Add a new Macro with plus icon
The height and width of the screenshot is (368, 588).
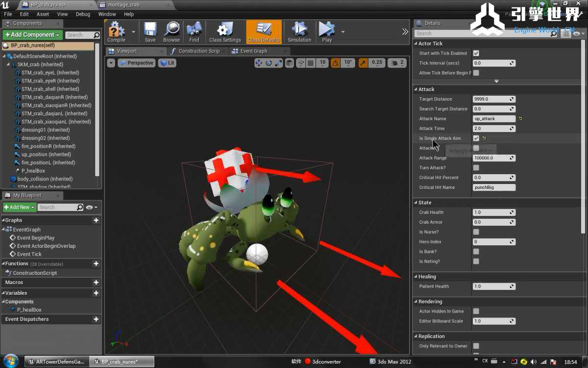(x=96, y=283)
